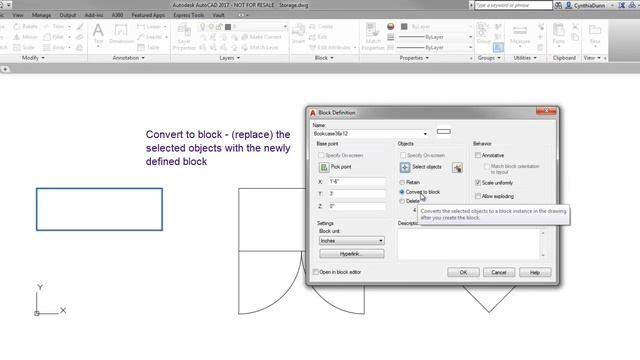Screen dimensions: 640x360
Task: Click Cancel in Block Definition
Action: pos(499,272)
